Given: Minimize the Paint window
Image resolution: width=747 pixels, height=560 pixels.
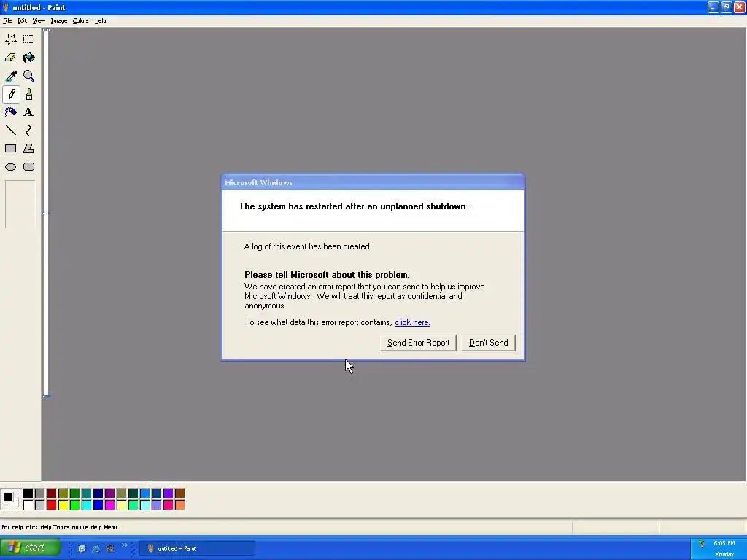Looking at the screenshot, I should [713, 7].
